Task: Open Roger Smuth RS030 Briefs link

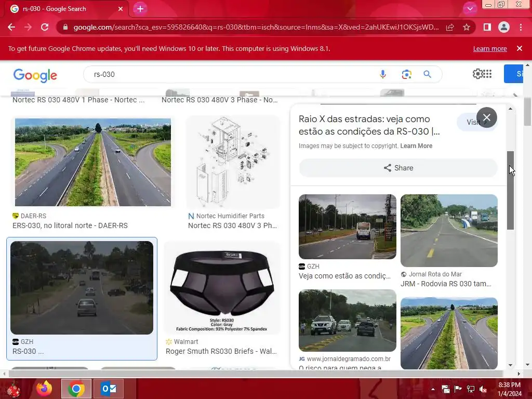Action: (221, 351)
